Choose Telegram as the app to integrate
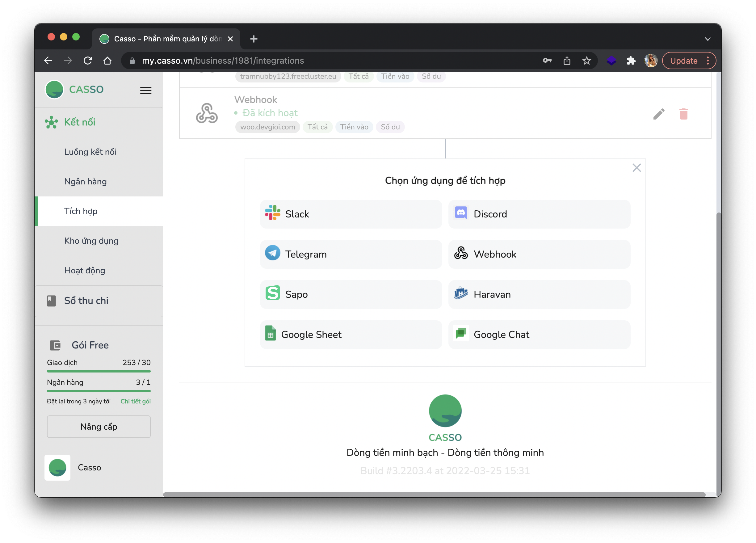The width and height of the screenshot is (756, 543). 351,254
